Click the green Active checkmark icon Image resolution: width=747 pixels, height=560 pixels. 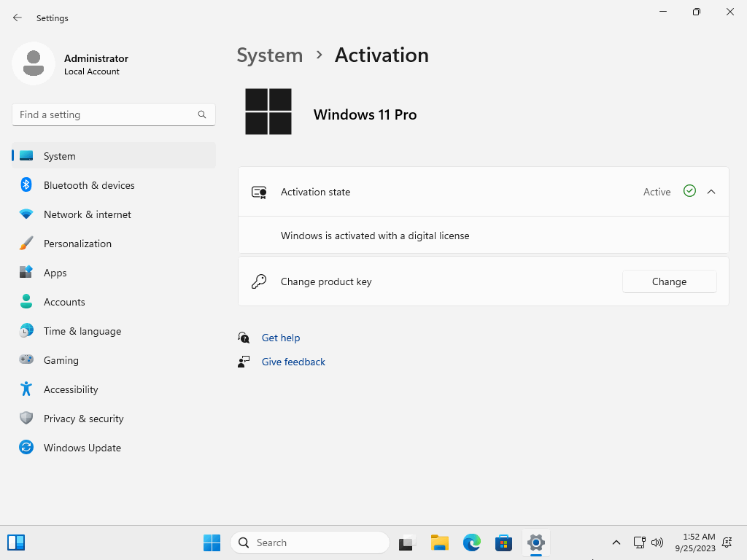tap(689, 191)
